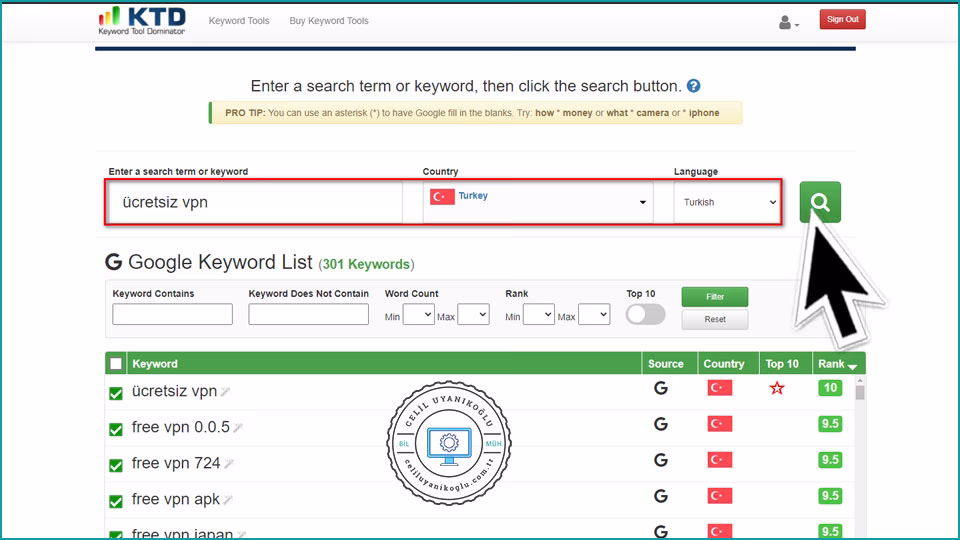Click Google source icon in free vpn 724 row
The width and height of the screenshot is (960, 540).
click(x=661, y=460)
